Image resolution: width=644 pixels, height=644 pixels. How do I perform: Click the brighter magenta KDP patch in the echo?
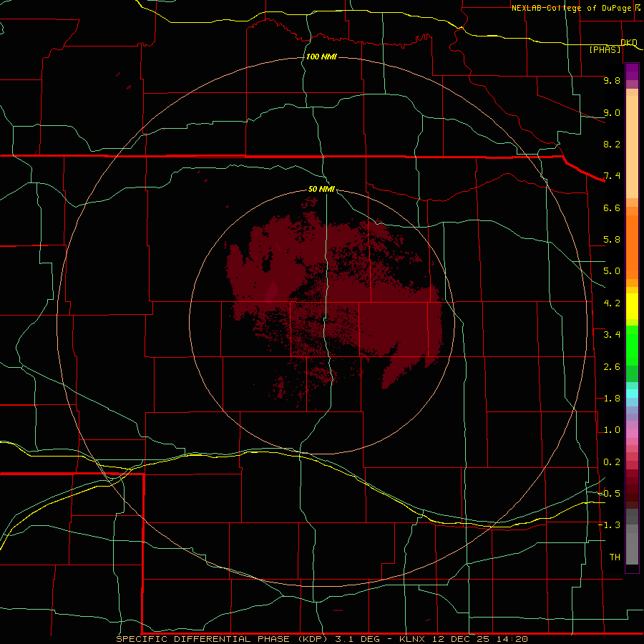[271, 292]
